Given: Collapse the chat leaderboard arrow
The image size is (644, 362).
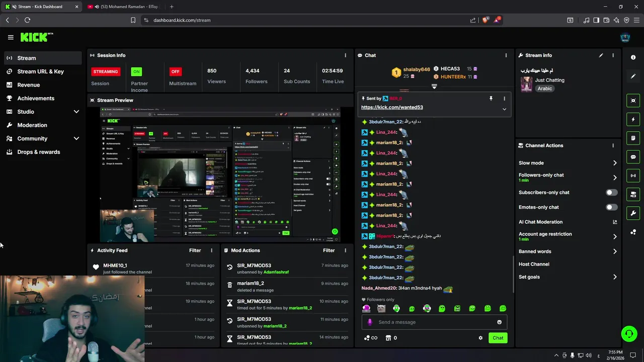Looking at the screenshot, I should pos(434,86).
